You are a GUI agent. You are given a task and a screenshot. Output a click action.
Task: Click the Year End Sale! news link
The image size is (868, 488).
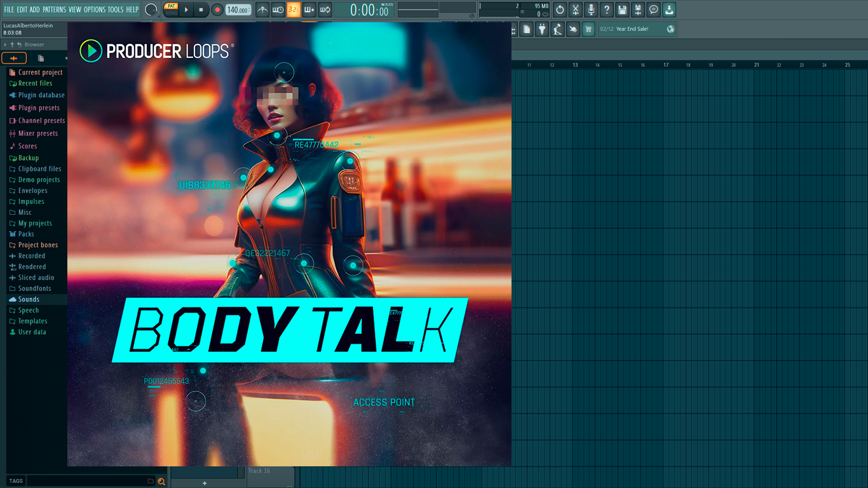click(x=632, y=29)
